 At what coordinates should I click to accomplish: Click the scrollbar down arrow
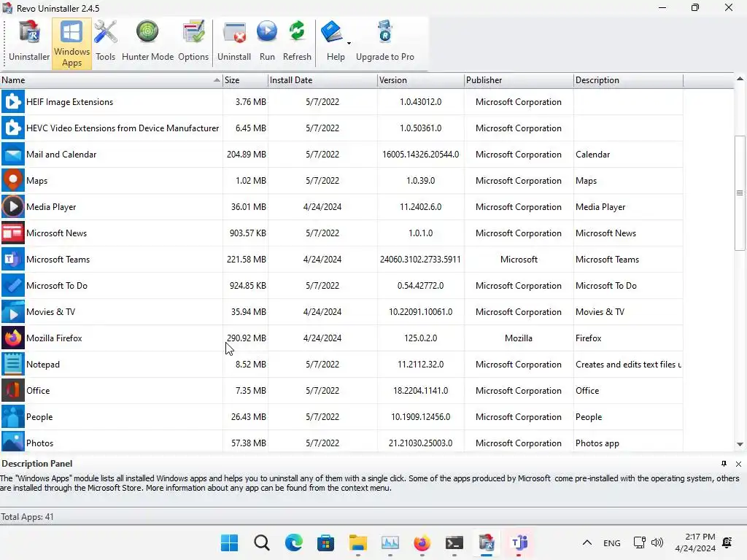(x=740, y=444)
